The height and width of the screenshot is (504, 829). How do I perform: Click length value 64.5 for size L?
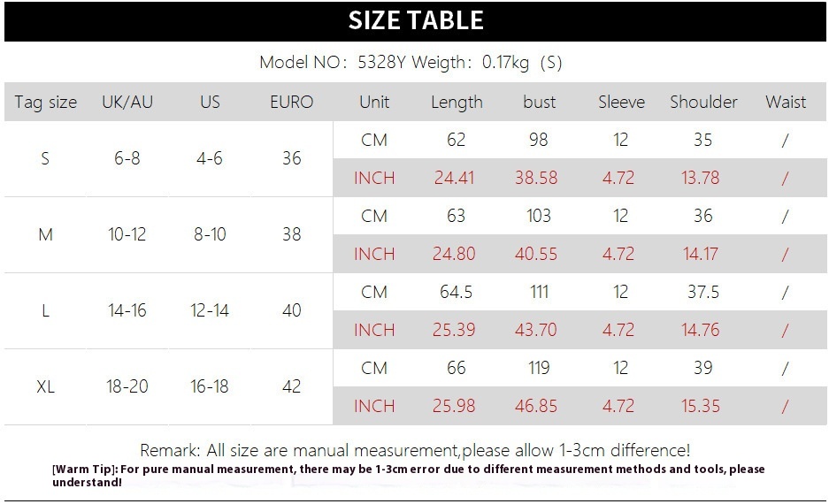[x=457, y=292]
